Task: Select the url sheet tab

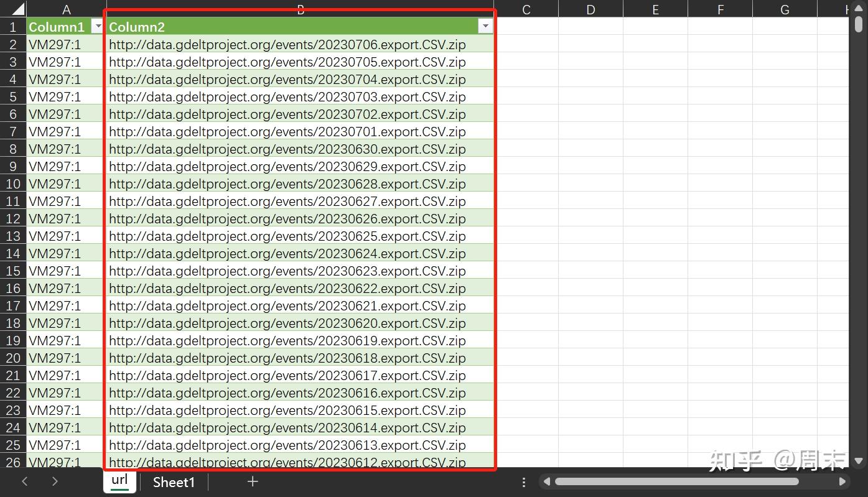Action: coord(119,480)
